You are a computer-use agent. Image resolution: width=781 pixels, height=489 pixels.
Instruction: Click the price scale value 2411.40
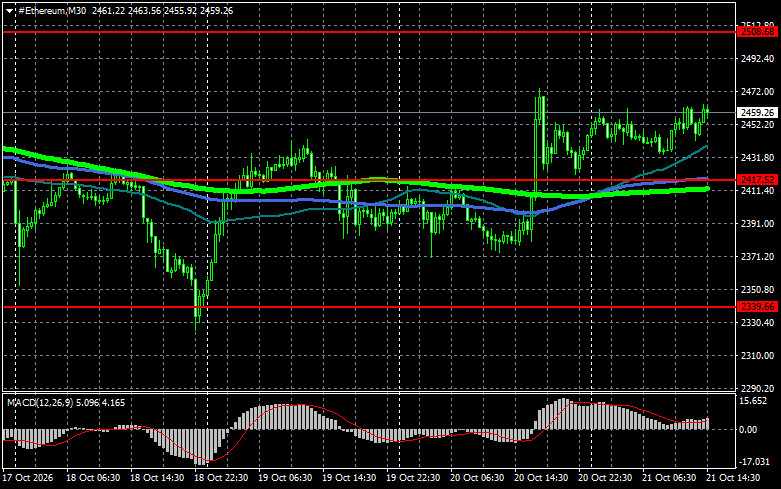point(758,191)
